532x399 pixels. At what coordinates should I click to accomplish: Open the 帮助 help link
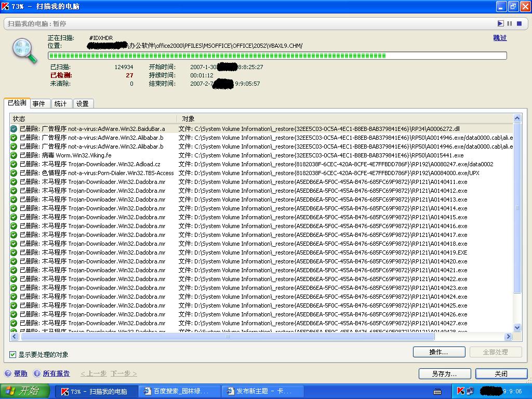pyautogui.click(x=20, y=374)
